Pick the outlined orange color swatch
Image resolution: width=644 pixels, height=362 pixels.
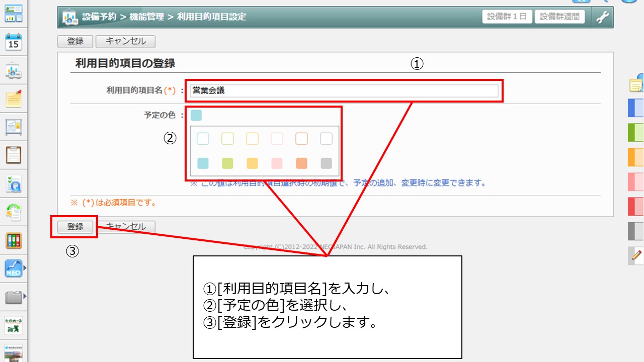tap(301, 139)
